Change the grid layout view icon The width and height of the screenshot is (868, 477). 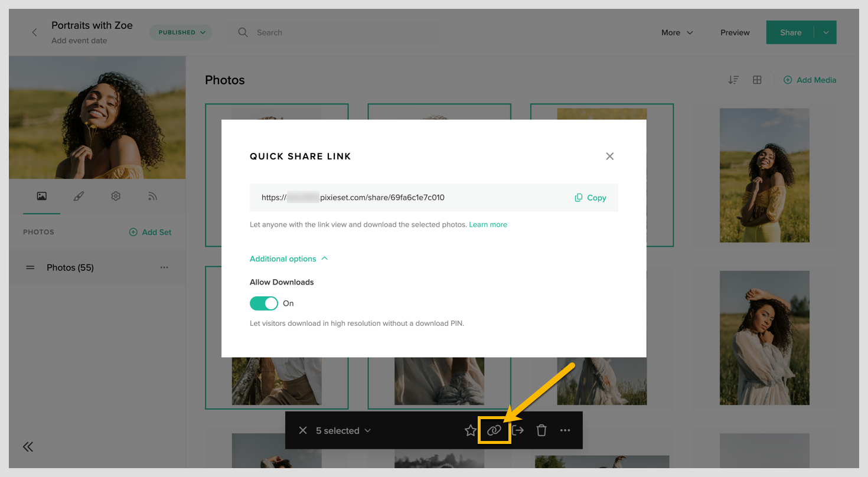pos(757,80)
